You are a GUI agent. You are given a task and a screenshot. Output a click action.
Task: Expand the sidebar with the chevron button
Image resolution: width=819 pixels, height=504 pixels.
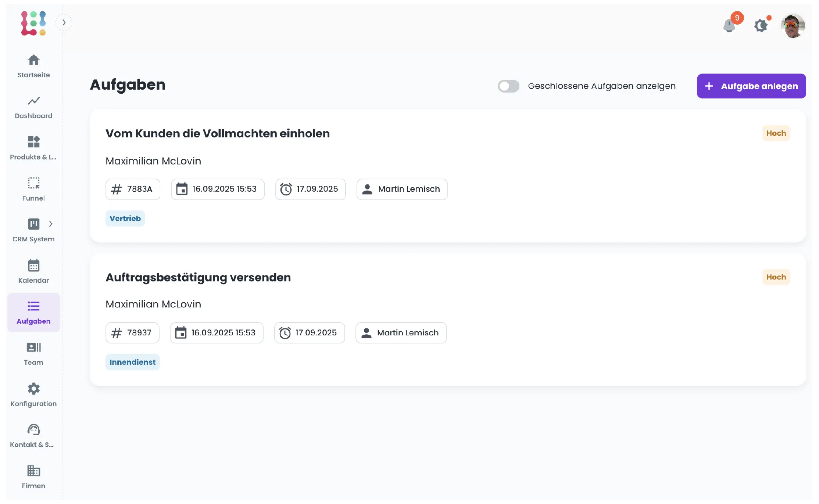tap(64, 23)
